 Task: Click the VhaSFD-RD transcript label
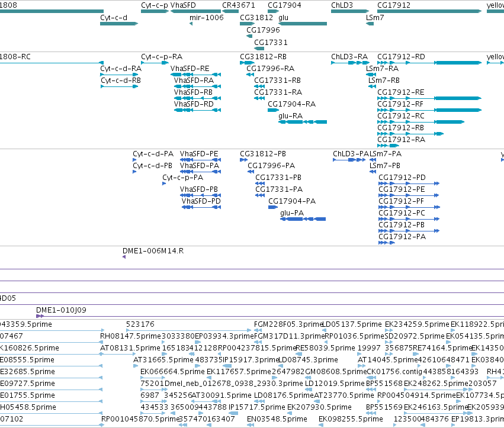pos(194,104)
